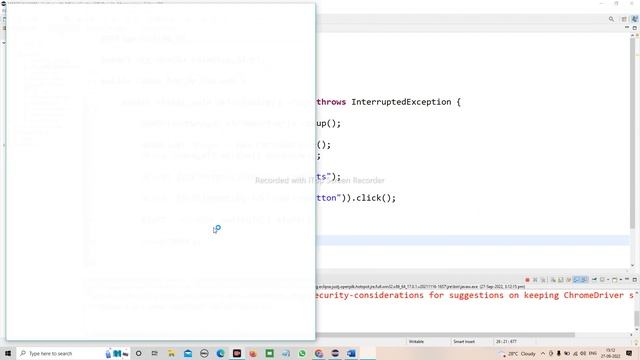Click Remove All Terminated Launches icon
This screenshot has height=360, width=640.
click(543, 280)
